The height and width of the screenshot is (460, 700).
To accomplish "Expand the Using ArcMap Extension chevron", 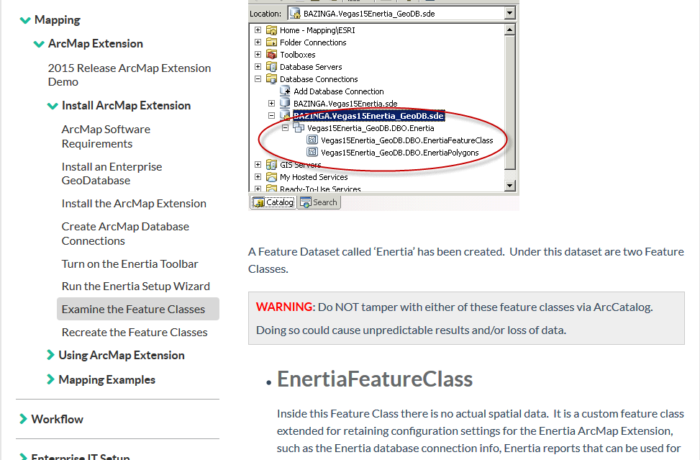I will click(50, 355).
